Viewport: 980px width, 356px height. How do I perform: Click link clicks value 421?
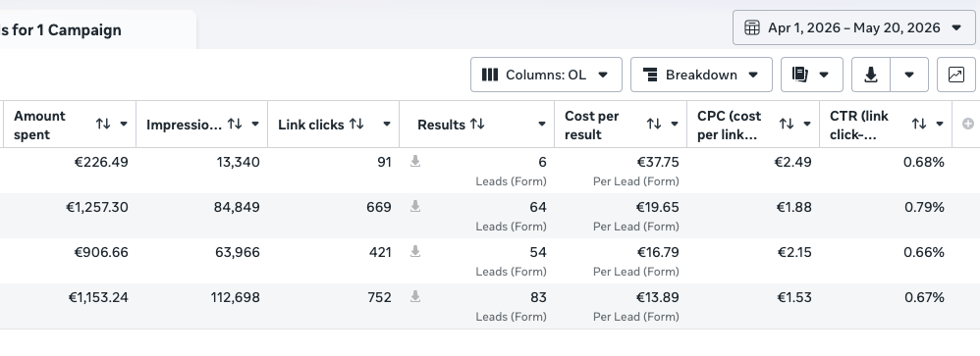(x=379, y=252)
